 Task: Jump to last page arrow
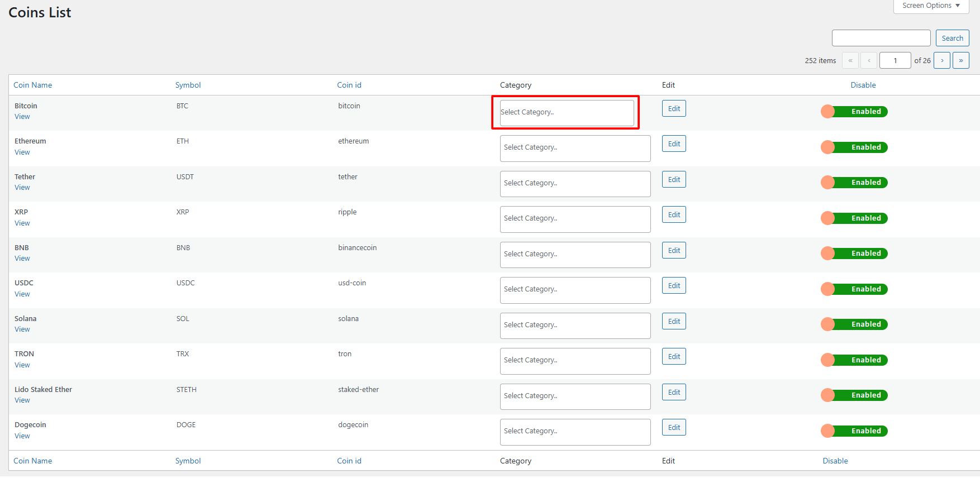point(960,60)
